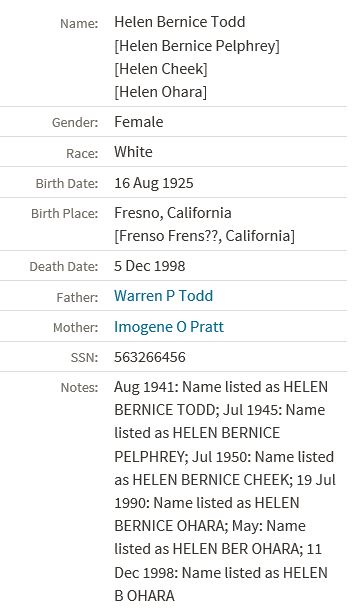The image size is (362, 611).
Task: Click the bracketed Frenso Frens?? birthplace variant
Action: [x=204, y=236]
